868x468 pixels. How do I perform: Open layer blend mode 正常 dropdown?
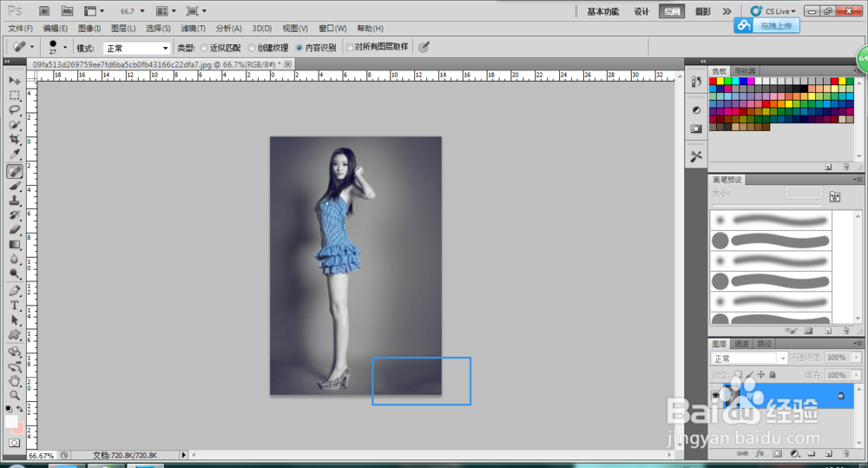click(x=748, y=359)
